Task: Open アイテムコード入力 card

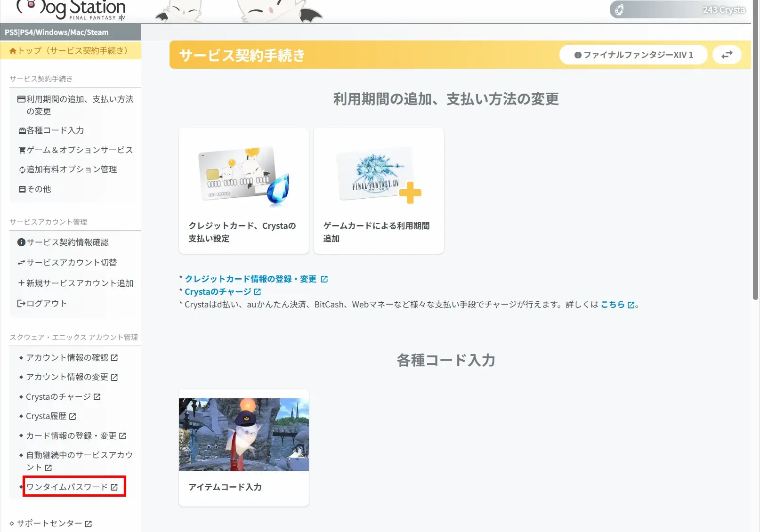Action: (244, 448)
